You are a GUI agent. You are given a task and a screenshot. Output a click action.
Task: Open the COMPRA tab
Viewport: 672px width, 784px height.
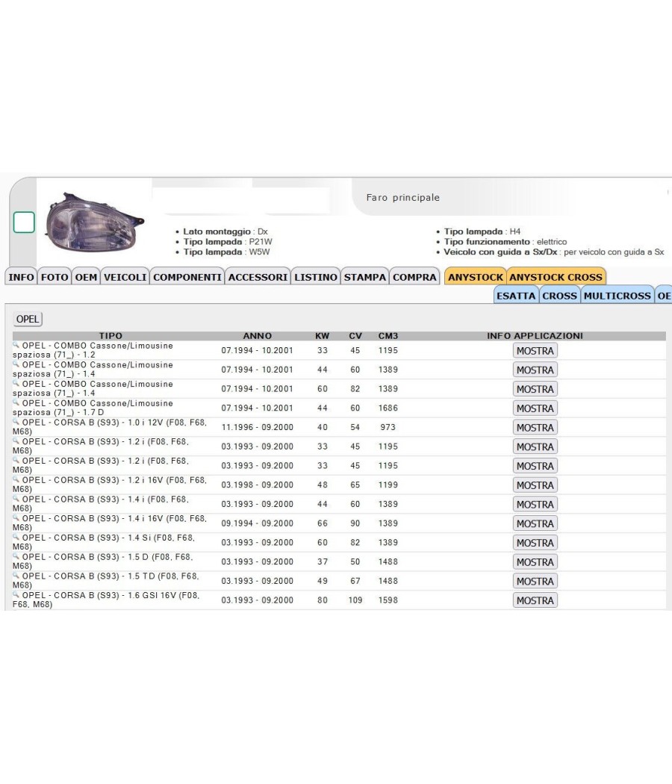click(414, 277)
